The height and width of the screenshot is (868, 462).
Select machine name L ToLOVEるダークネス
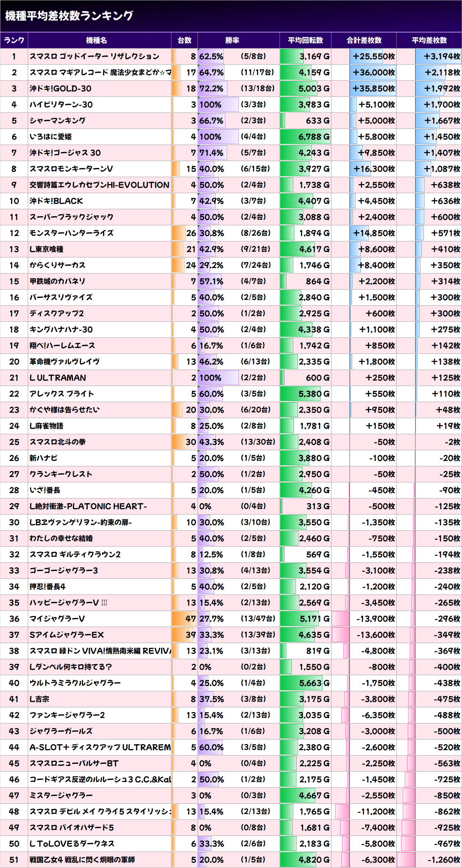[x=72, y=844]
